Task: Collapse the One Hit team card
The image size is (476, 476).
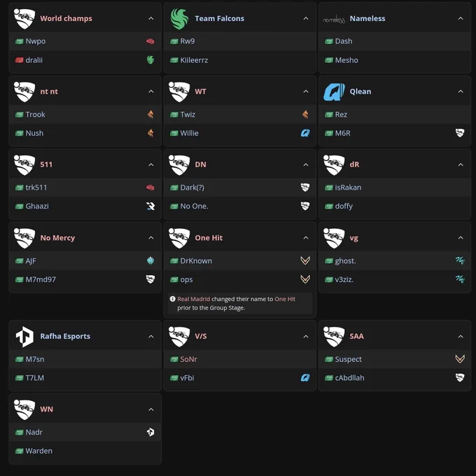Action: [306, 238]
